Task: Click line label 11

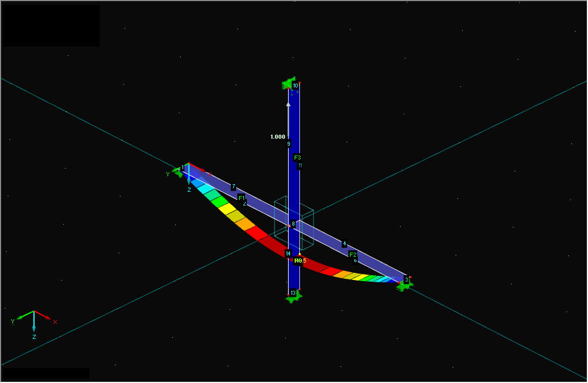Action: (299, 166)
